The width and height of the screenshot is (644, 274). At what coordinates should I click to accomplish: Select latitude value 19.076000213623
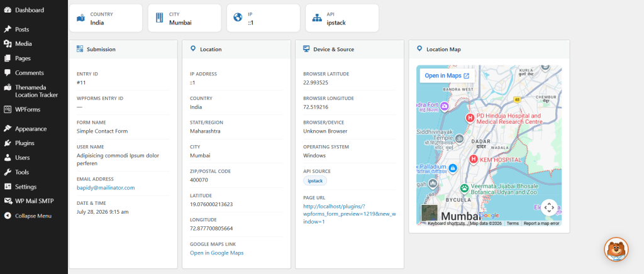(211, 204)
